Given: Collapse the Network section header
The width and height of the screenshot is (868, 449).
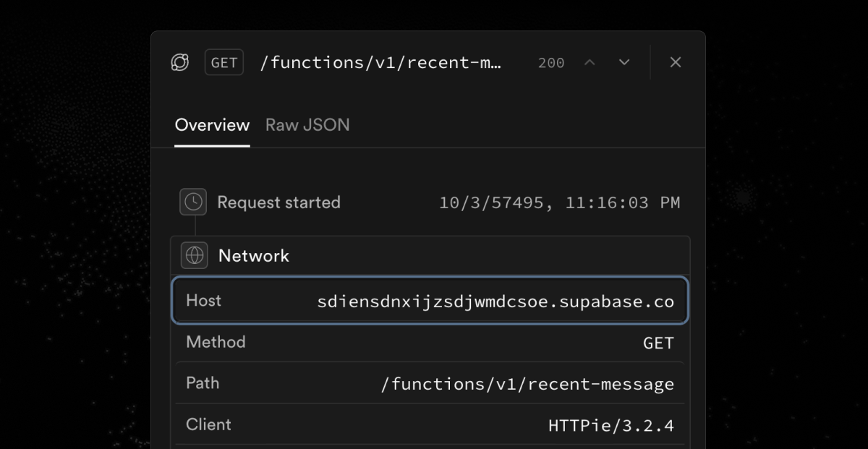Looking at the screenshot, I should 430,255.
